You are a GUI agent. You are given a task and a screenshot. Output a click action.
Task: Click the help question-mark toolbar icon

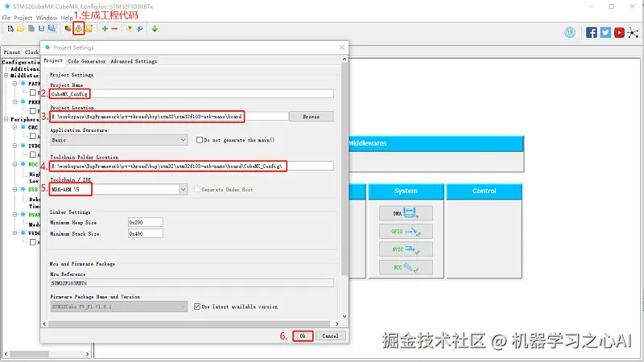[x=130, y=29]
